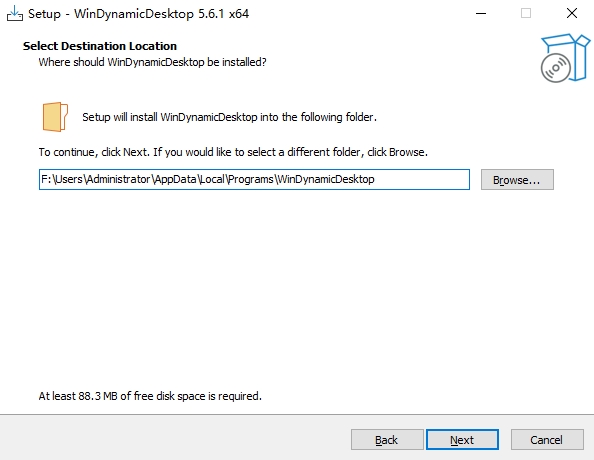Click 'To continue, click Next' instruction text

coord(233,152)
